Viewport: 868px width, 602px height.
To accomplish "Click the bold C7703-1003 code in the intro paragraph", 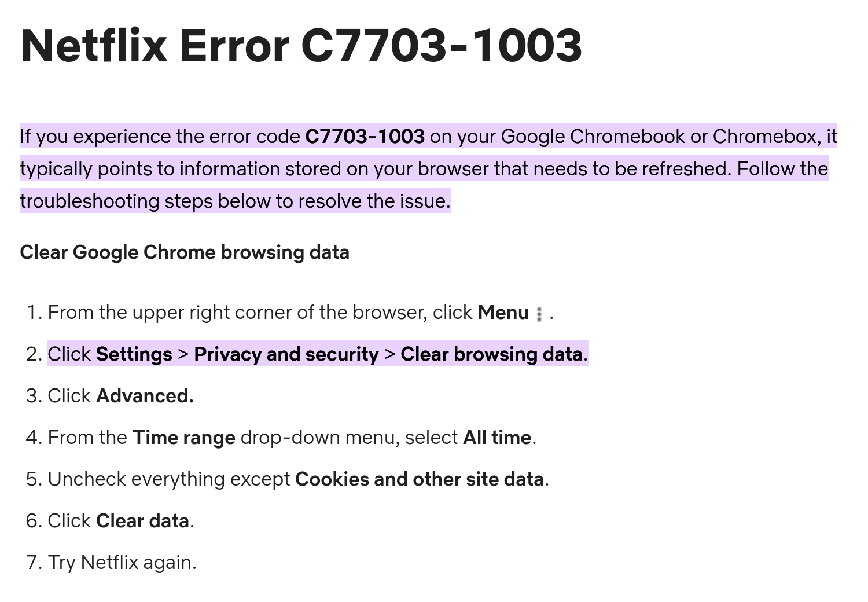I will 365,136.
